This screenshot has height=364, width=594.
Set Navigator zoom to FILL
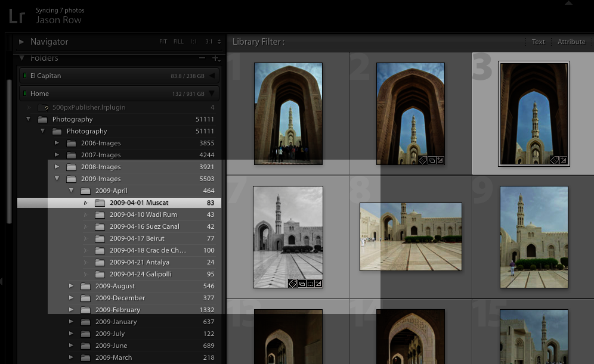click(x=178, y=42)
